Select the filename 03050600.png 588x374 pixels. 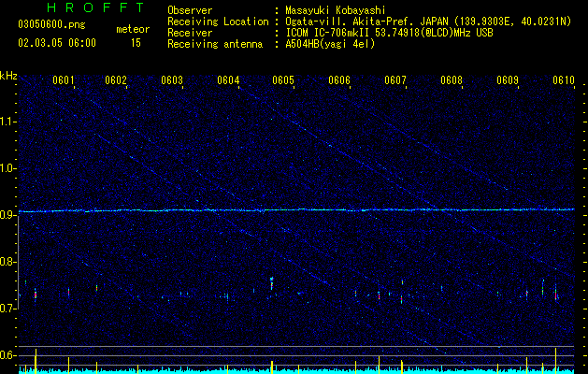51,24
